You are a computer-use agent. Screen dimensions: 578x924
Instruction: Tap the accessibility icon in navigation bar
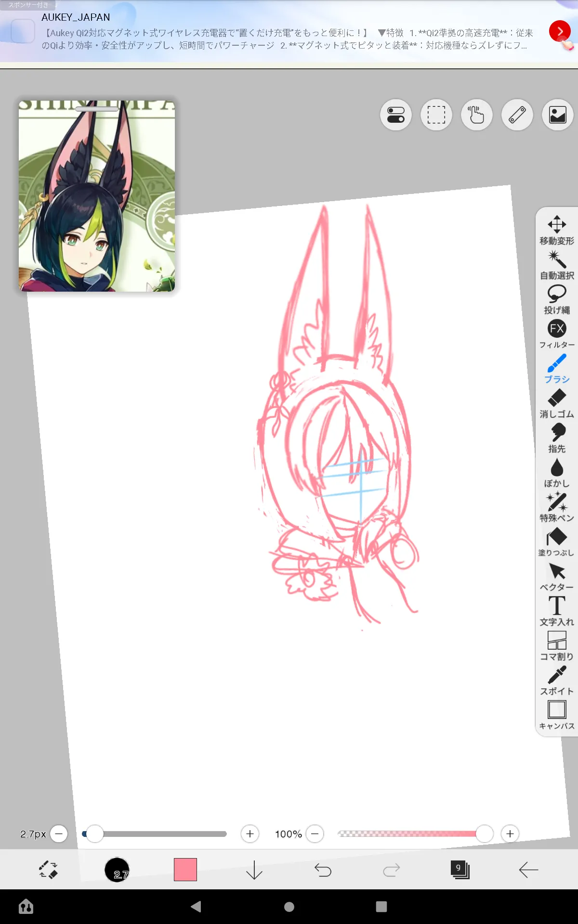click(x=26, y=907)
